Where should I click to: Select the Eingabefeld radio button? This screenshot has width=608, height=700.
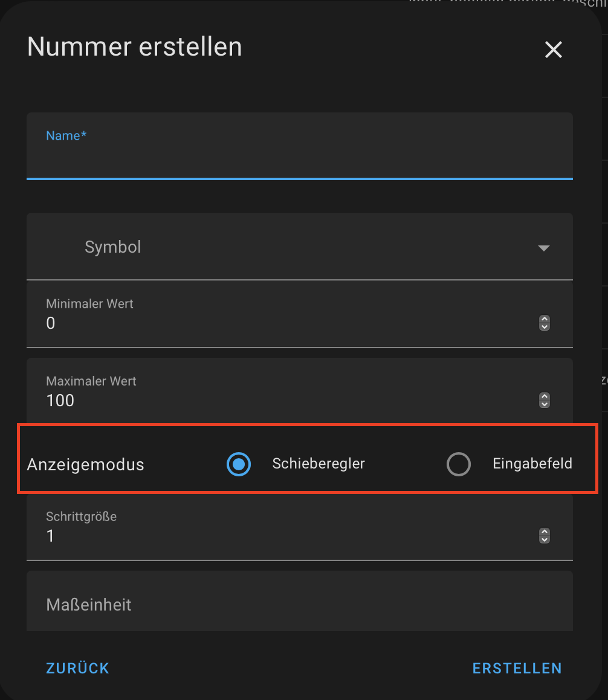pos(459,464)
